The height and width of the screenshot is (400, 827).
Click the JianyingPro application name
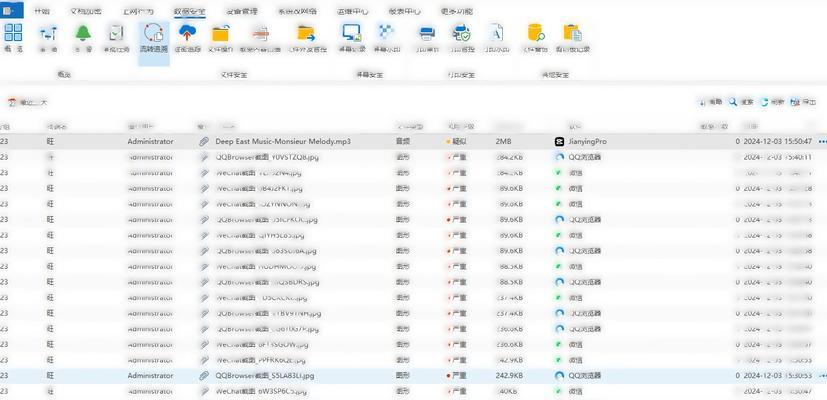coord(588,141)
